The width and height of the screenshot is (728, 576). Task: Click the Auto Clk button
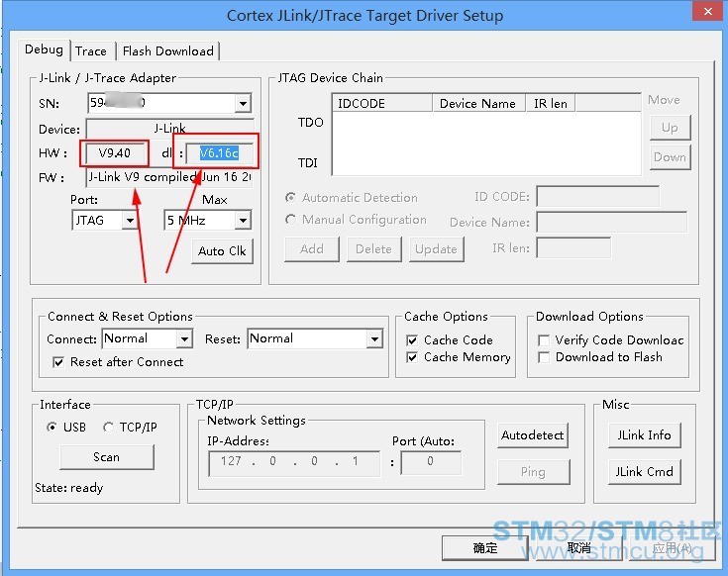[222, 251]
